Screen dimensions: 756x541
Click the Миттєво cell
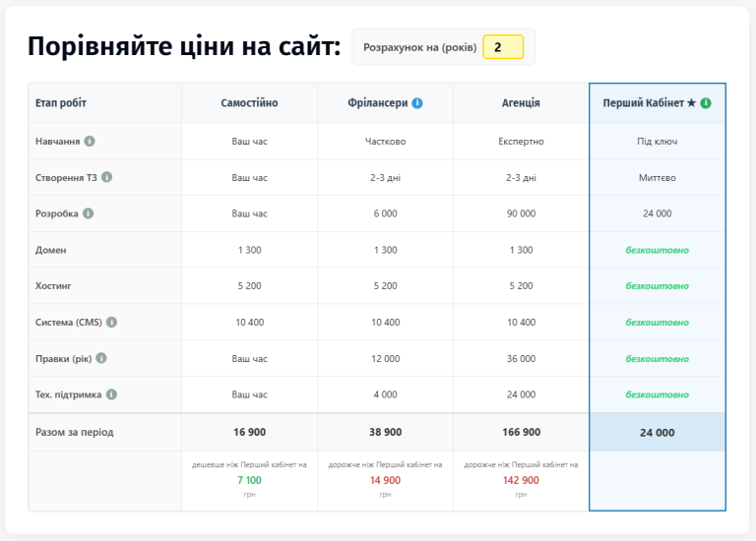(658, 177)
